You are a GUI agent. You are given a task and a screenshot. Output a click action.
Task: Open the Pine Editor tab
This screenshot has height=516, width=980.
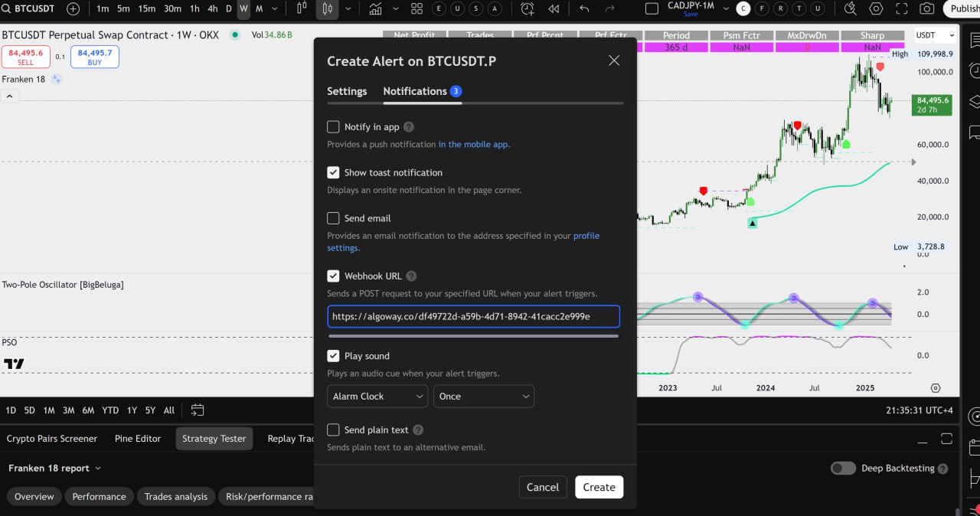tap(138, 439)
